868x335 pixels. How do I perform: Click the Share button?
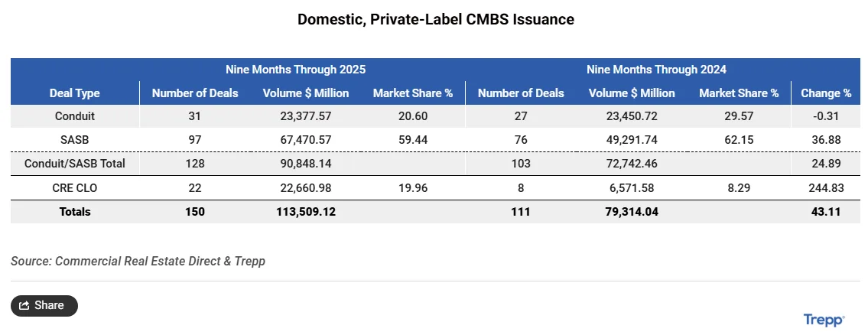click(x=44, y=305)
